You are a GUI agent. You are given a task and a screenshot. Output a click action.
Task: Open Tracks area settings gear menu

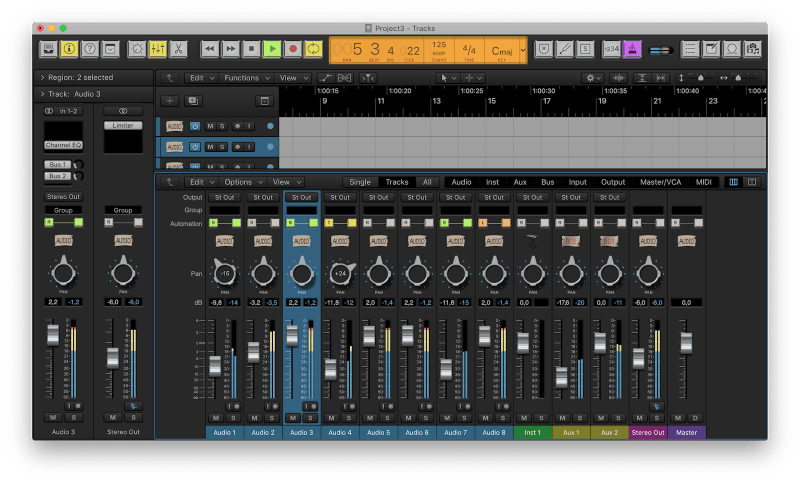tap(593, 78)
